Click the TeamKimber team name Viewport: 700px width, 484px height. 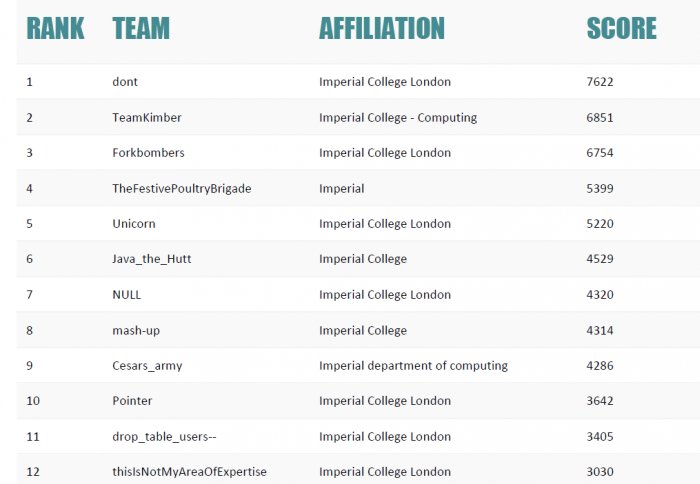click(147, 118)
